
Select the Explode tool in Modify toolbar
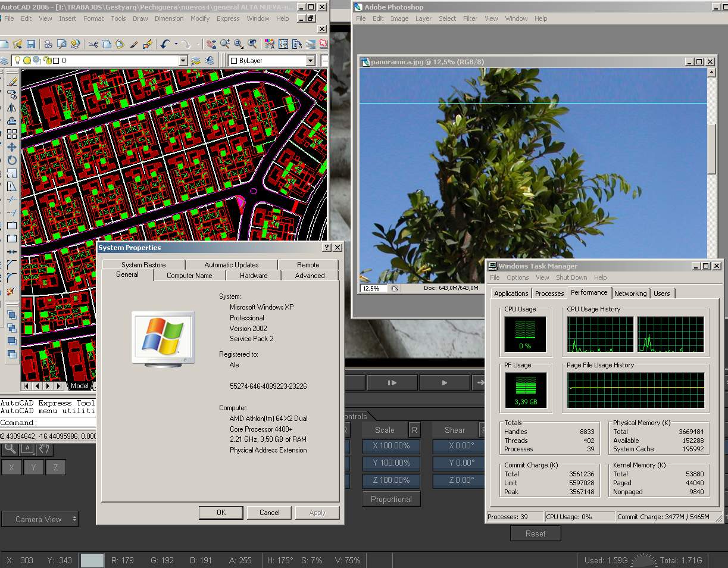pos(11,291)
